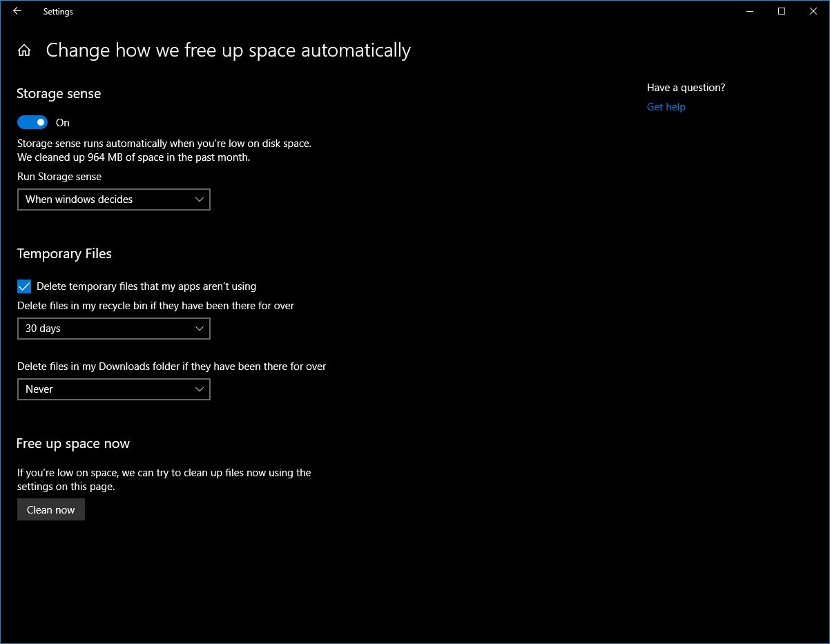
Task: Click the 'Change how we free up space automatically' title
Action: (x=229, y=50)
